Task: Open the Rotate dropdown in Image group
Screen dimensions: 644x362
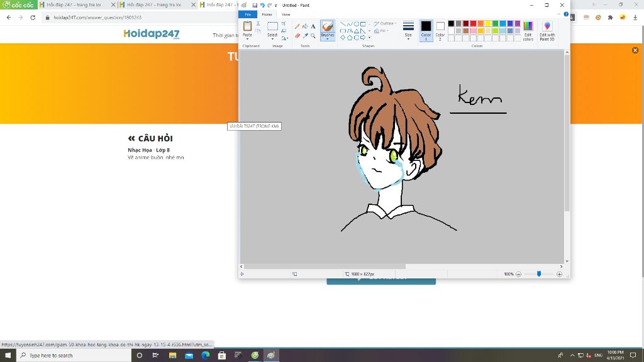Action: [284, 38]
